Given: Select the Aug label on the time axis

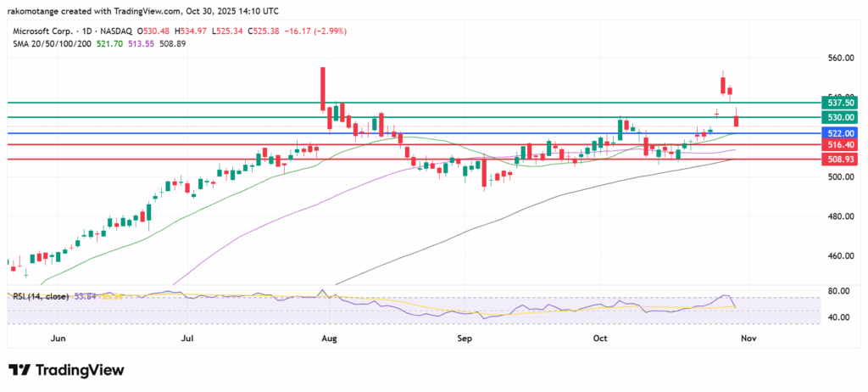Looking at the screenshot, I should [330, 339].
